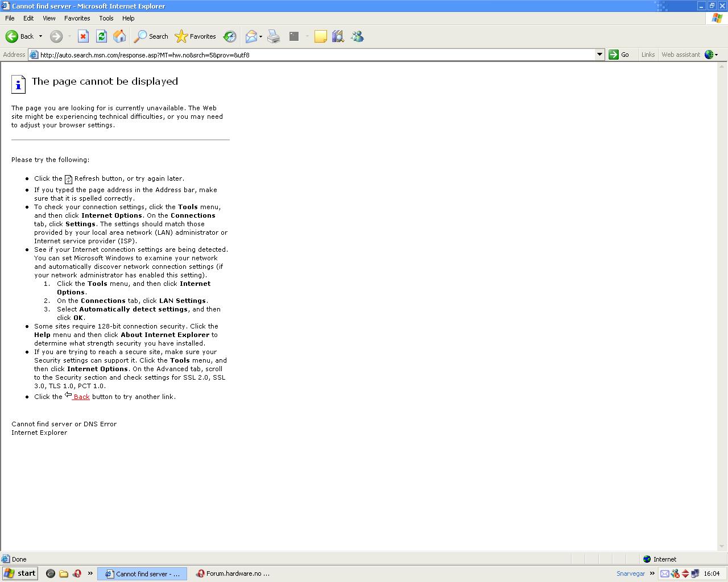Open the View menu
Screen dimensions: 728x582
(49, 18)
